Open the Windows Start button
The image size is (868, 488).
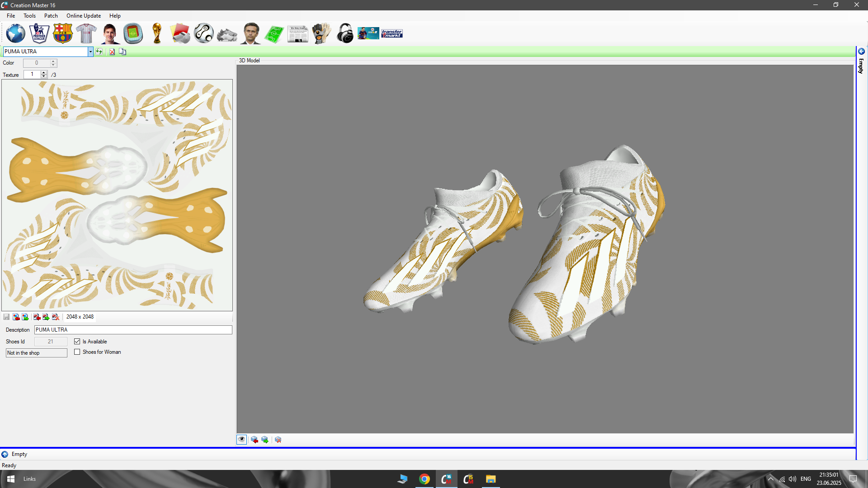11,479
